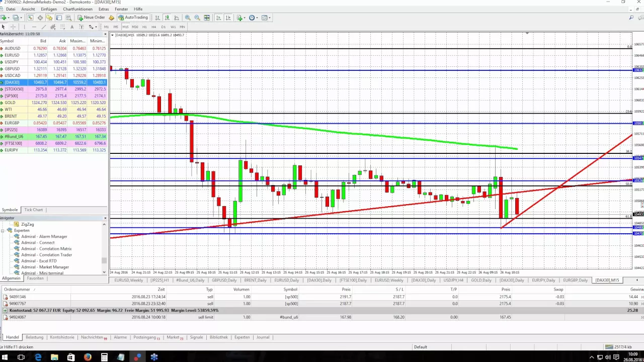Image resolution: width=644 pixels, height=362 pixels.
Task: Select the EURUSD symbol row
Action: pos(54,55)
